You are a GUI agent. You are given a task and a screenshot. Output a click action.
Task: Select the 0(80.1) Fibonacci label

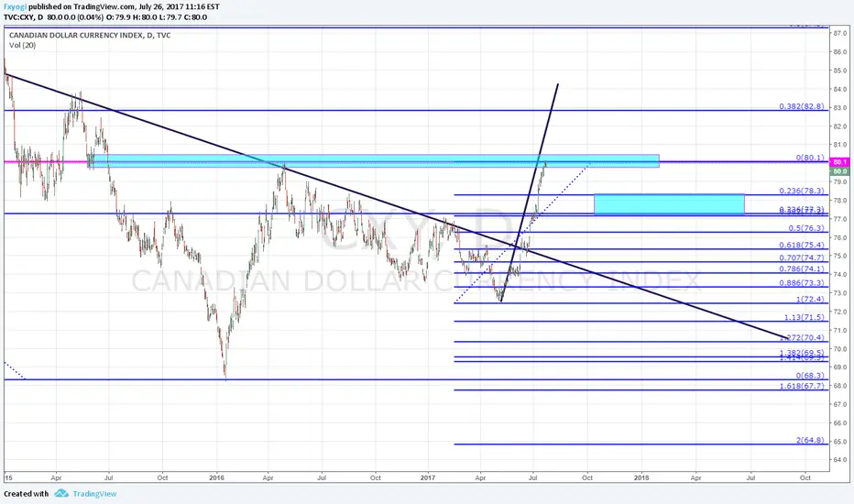click(810, 158)
